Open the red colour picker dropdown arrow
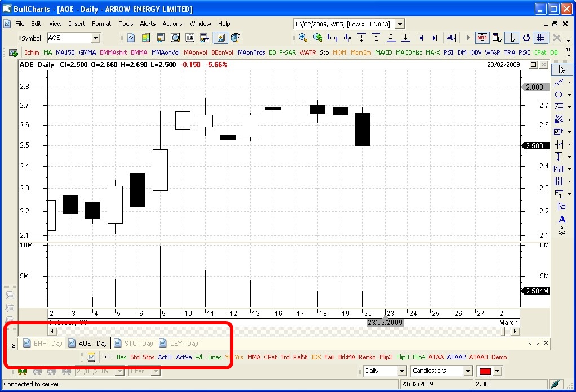The width and height of the screenshot is (576, 392). 497,371
